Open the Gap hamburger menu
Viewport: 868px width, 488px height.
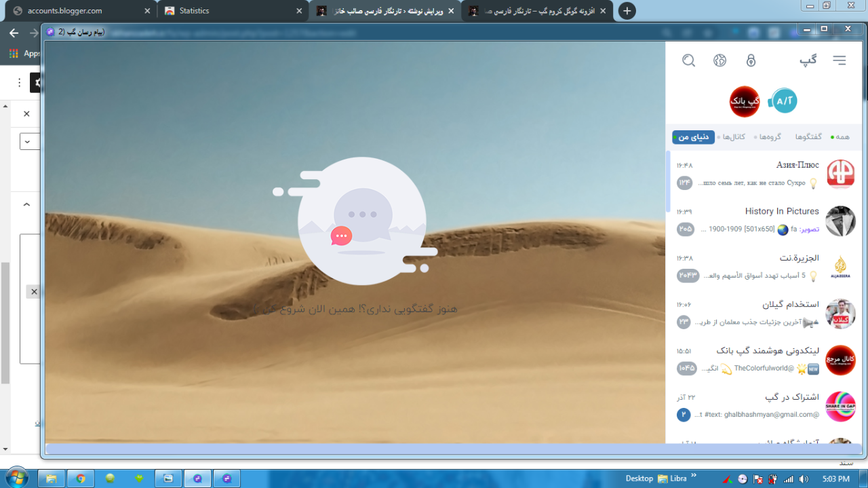[x=840, y=60]
